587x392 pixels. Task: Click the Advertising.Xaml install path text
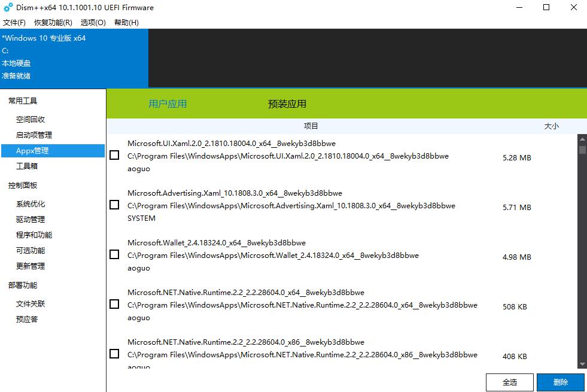[x=291, y=206]
